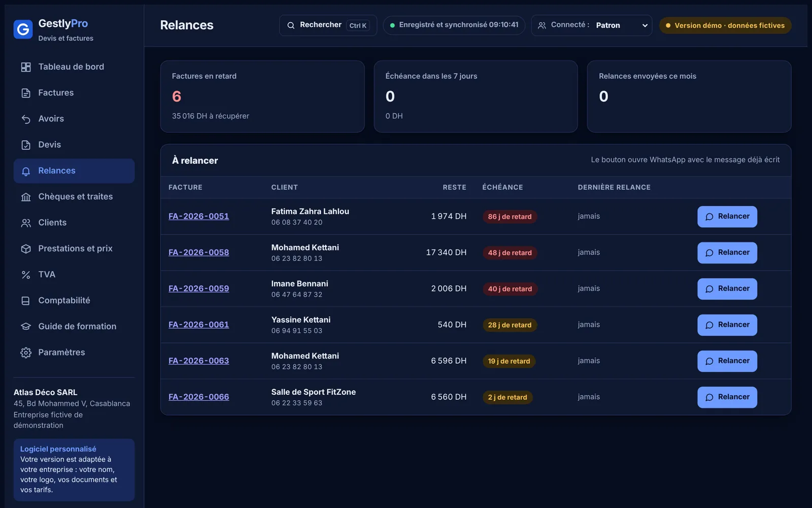Click the 'Factures en retard' summary card
Viewport: 812px width, 508px height.
[x=262, y=97]
